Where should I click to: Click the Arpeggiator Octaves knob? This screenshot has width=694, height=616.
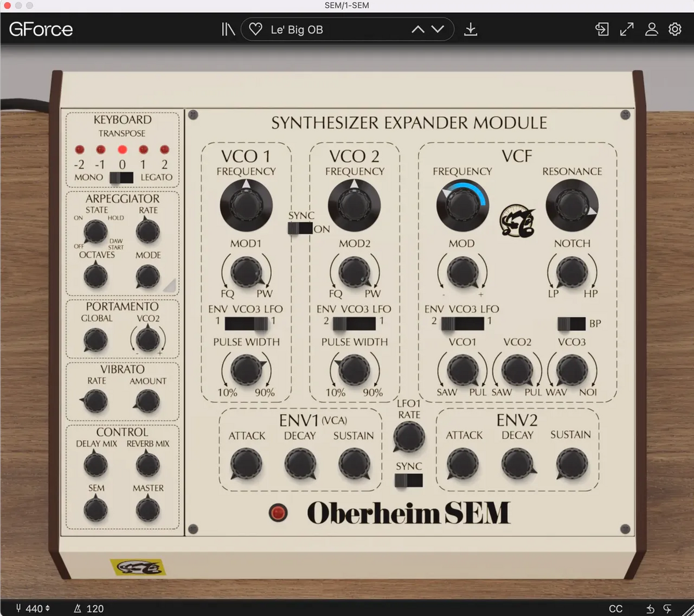pos(95,276)
